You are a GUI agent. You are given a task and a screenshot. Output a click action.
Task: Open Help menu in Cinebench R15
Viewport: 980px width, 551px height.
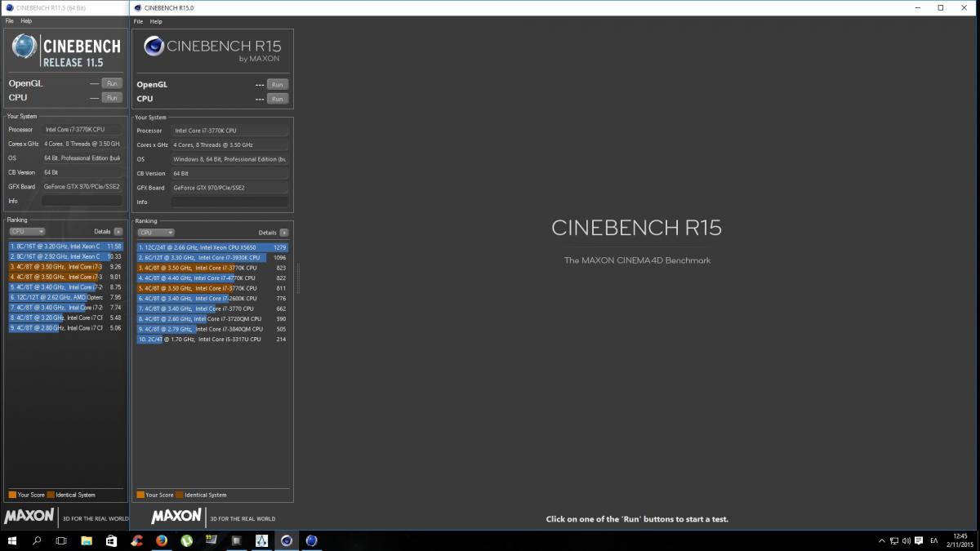point(156,21)
